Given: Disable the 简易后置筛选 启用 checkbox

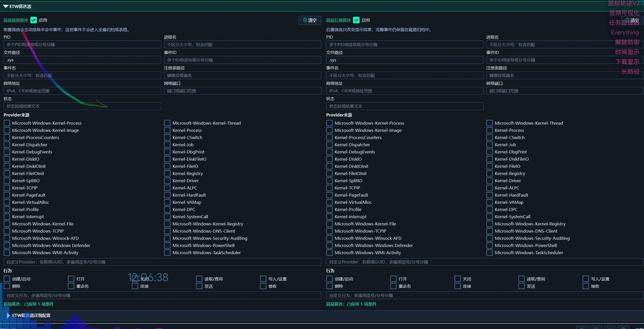Looking at the screenshot, I should [356, 20].
